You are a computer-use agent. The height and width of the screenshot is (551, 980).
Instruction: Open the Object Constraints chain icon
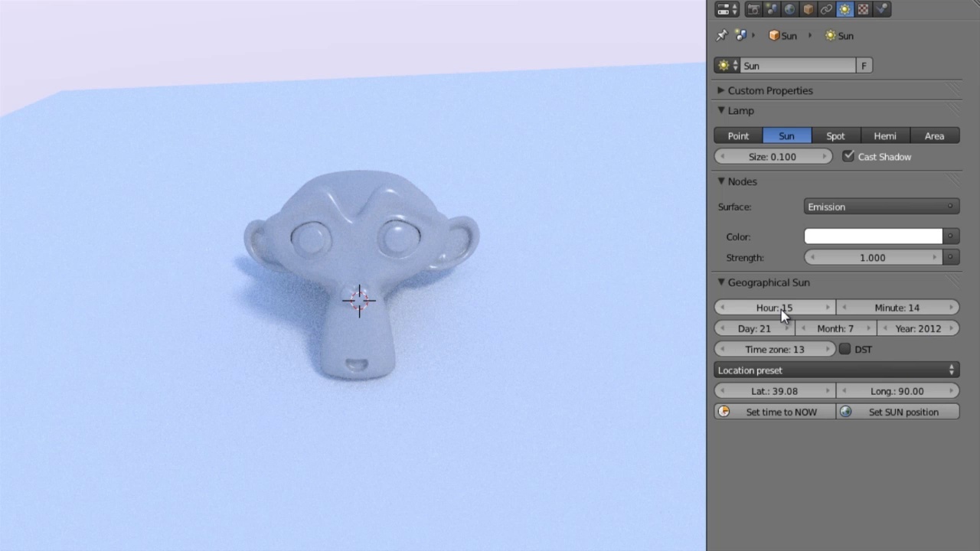click(x=827, y=9)
